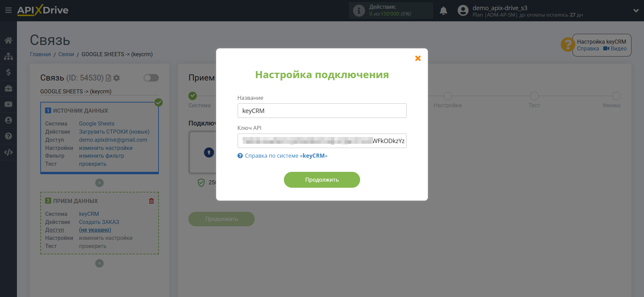Click Финиш step marker
This screenshot has width=644, height=297.
pyautogui.click(x=616, y=96)
